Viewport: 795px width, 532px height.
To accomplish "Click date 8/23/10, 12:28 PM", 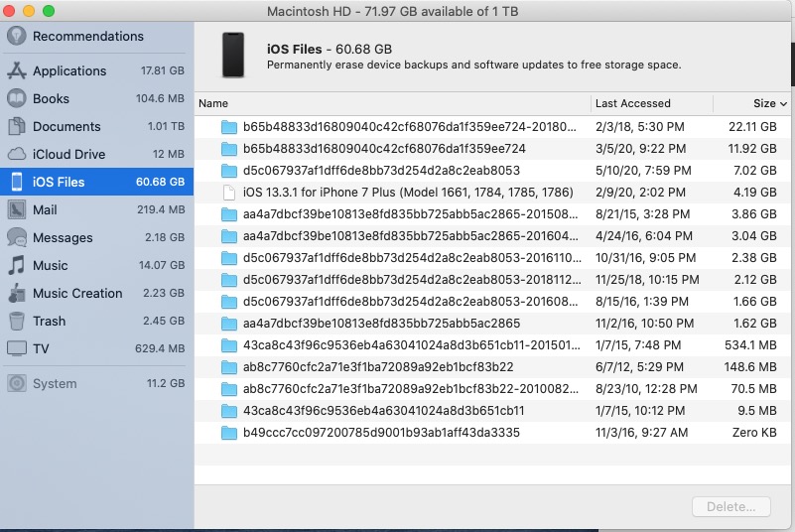I will tap(646, 388).
